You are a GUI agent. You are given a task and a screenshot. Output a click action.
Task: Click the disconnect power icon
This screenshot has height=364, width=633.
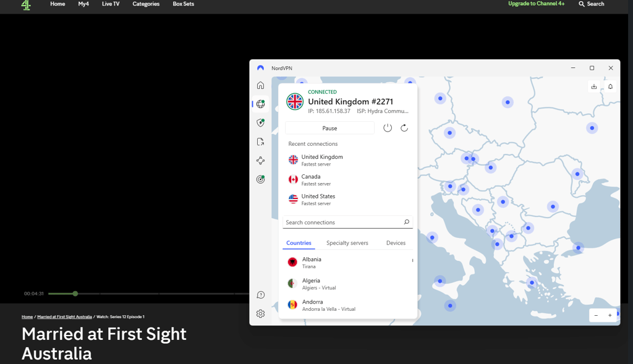(388, 128)
